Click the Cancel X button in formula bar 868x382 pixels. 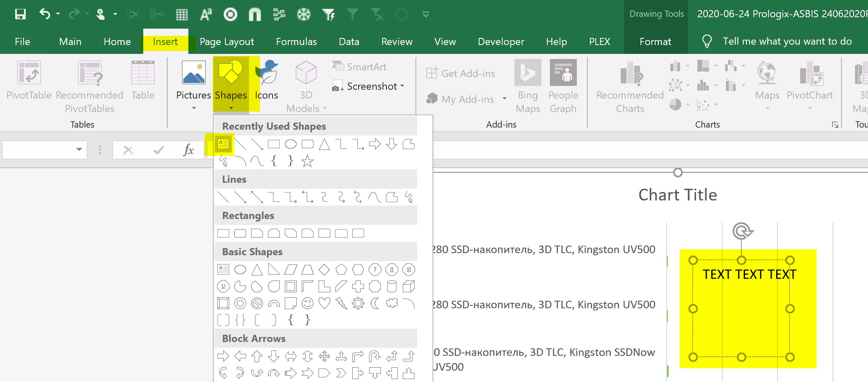(128, 150)
